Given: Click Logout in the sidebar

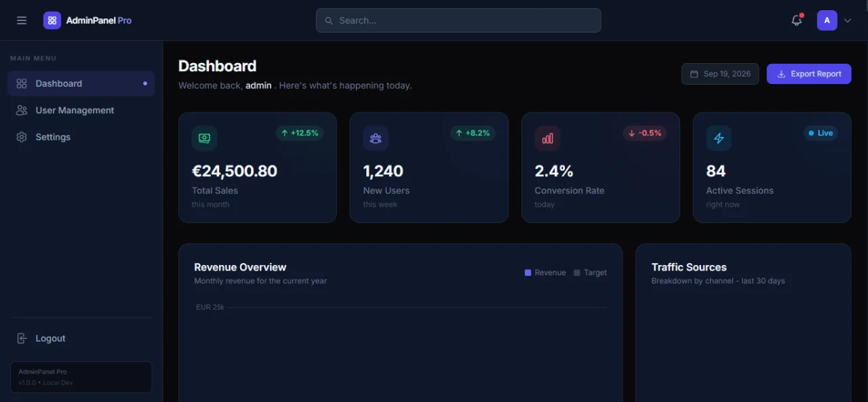Looking at the screenshot, I should (81, 338).
